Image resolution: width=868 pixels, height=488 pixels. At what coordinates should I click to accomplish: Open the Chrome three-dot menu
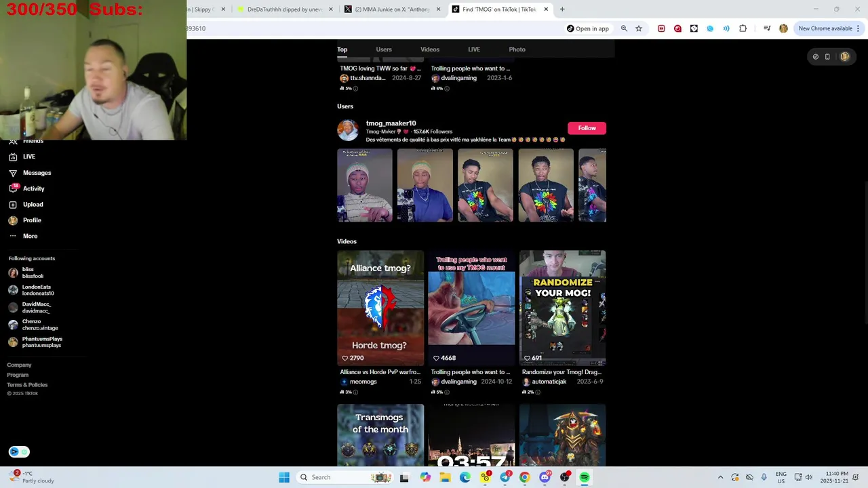point(858,28)
